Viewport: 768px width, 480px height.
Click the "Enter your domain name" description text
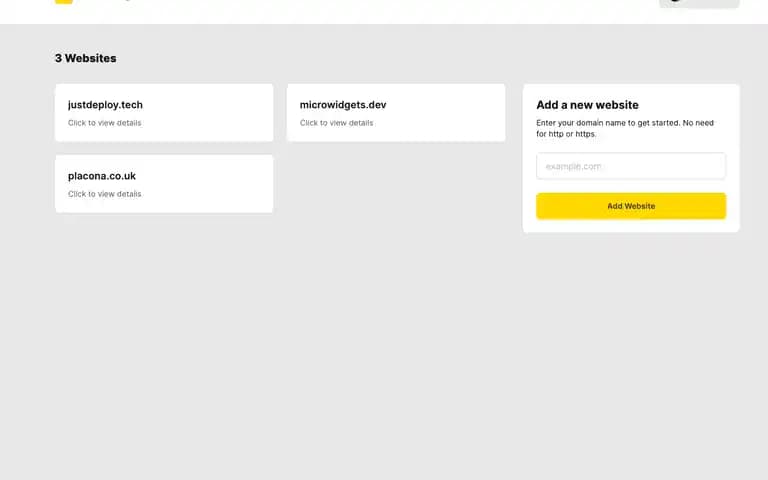[625, 128]
